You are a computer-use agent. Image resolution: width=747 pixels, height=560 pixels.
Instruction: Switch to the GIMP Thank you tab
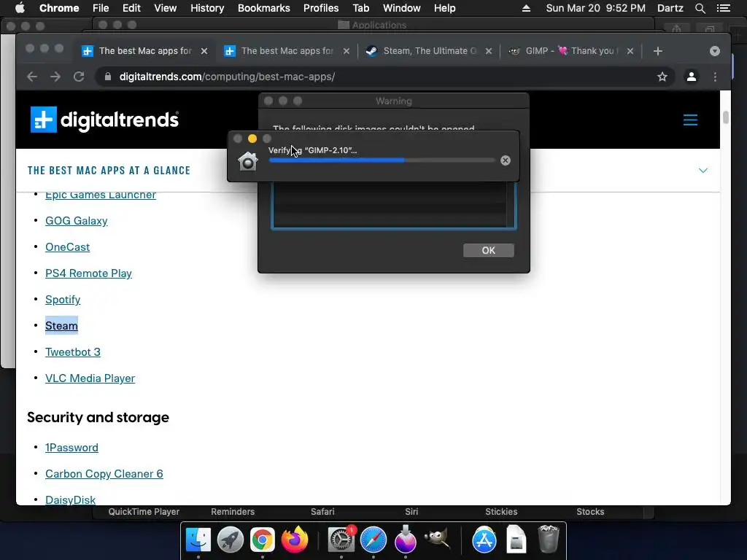571,51
